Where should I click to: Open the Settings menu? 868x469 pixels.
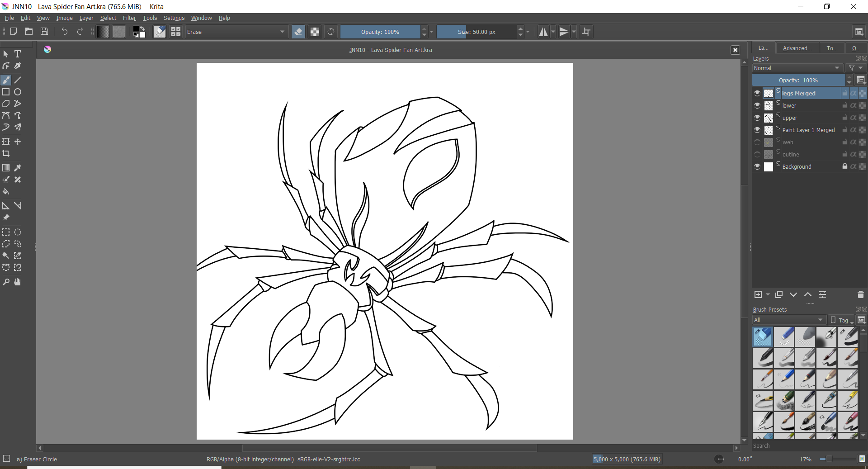[174, 18]
